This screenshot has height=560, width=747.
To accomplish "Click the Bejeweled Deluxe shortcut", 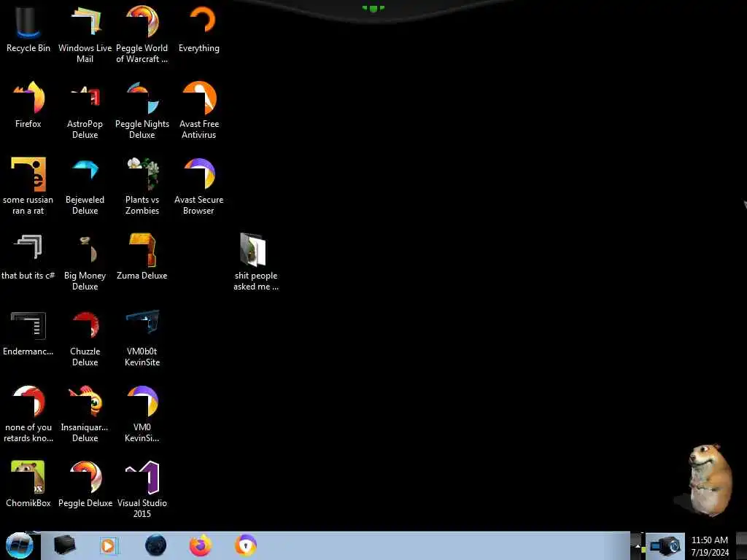I will coord(85,186).
